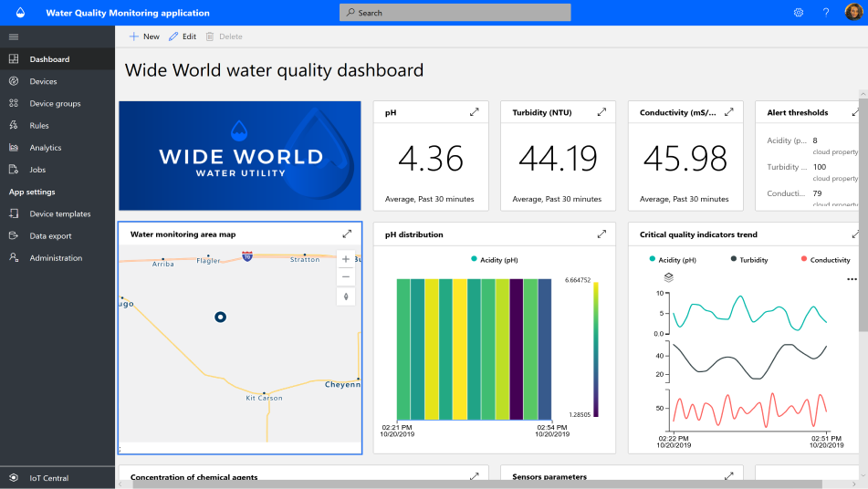The width and height of the screenshot is (868, 489).
Task: Click the user profile avatar
Action: click(x=852, y=13)
